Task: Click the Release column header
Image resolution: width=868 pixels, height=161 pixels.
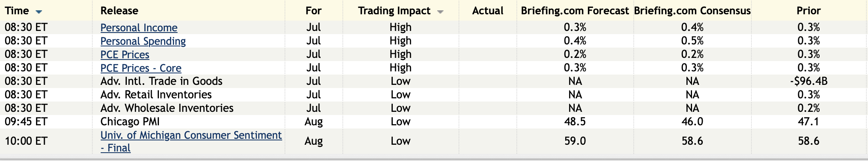Action: [x=119, y=11]
